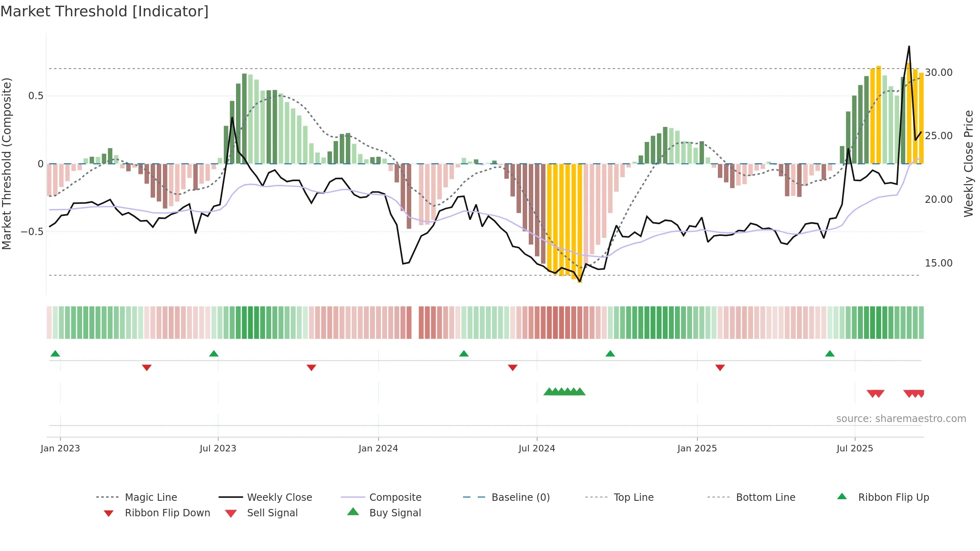Select the ribbon flip up marker just before Jul 2025

coord(830,353)
